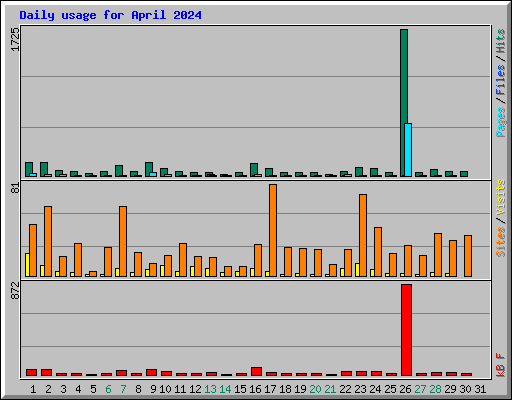Click the 81 y-axis label for visits
Image resolution: width=512 pixels, height=400 pixels.
[x=15, y=188]
